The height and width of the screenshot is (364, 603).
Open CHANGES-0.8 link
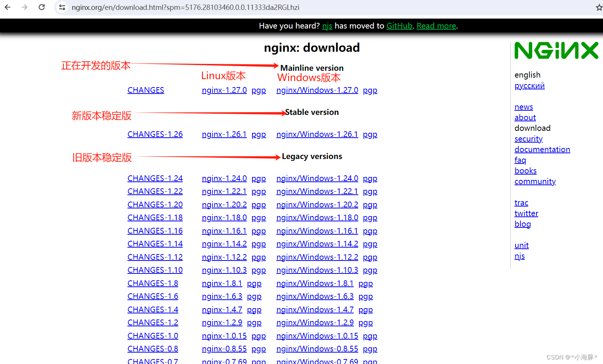[x=153, y=349]
